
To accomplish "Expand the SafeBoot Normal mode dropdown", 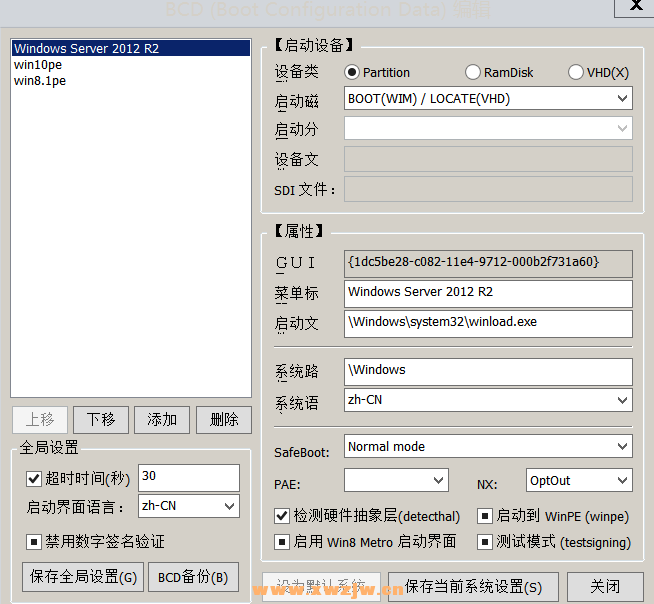I will coord(488,446).
